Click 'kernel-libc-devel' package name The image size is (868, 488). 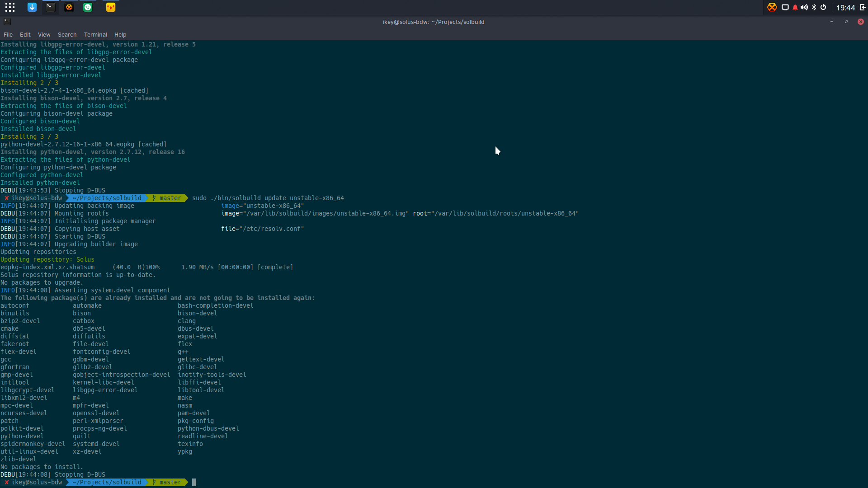[104, 382]
